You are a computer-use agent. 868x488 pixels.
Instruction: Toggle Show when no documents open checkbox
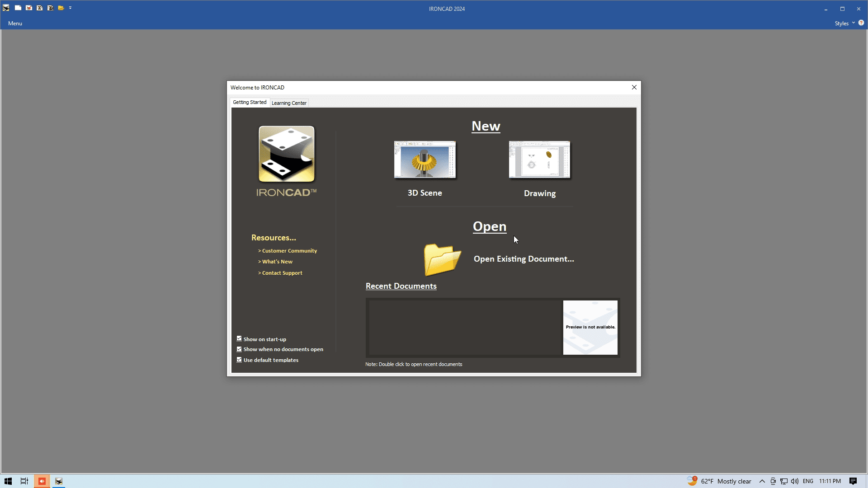pos(239,349)
